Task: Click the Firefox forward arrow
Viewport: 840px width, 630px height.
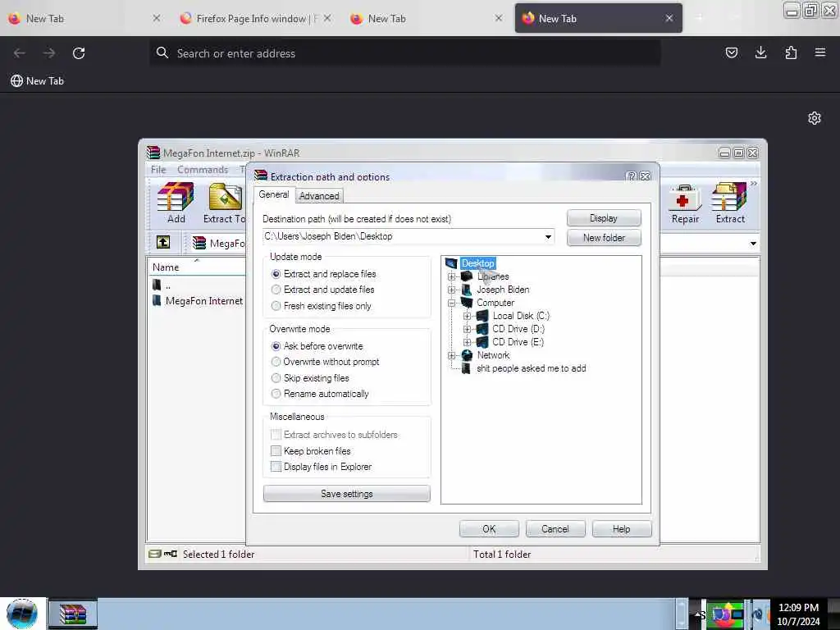Action: tap(49, 53)
